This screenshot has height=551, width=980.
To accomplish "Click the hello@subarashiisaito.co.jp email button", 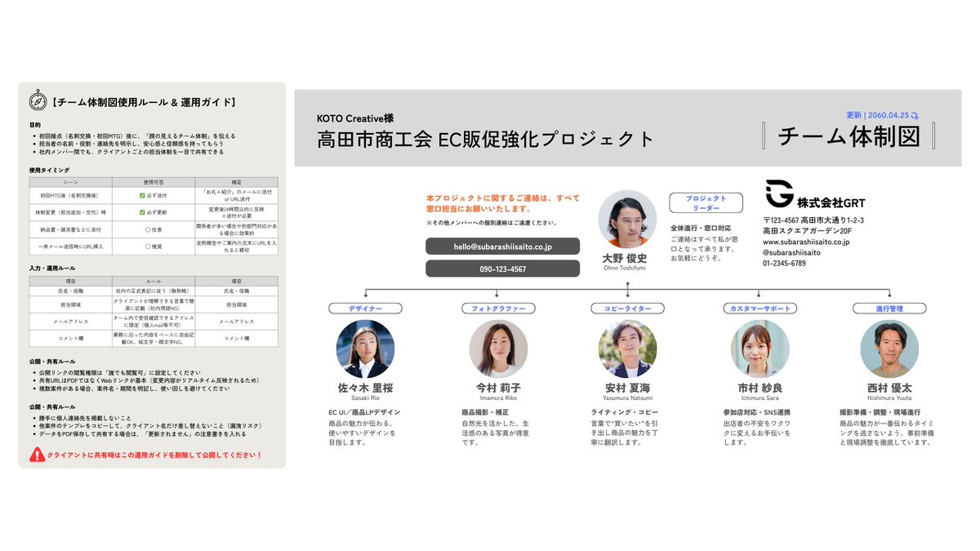I will [501, 246].
